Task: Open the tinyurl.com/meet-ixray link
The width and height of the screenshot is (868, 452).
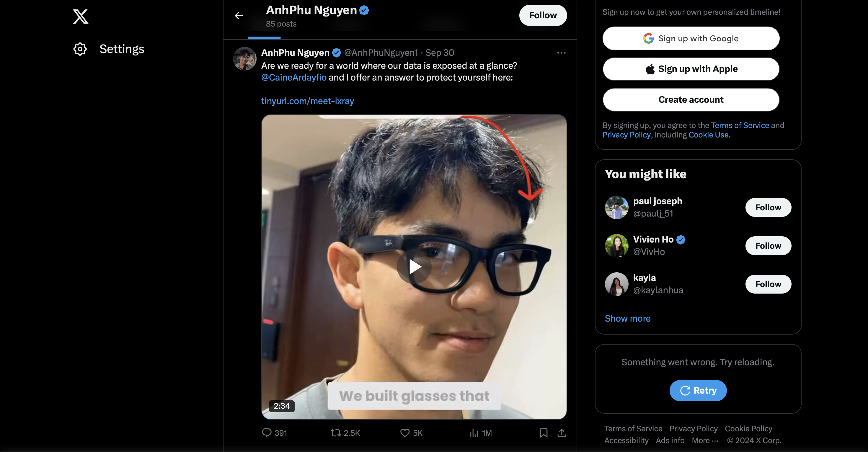Action: pyautogui.click(x=308, y=101)
